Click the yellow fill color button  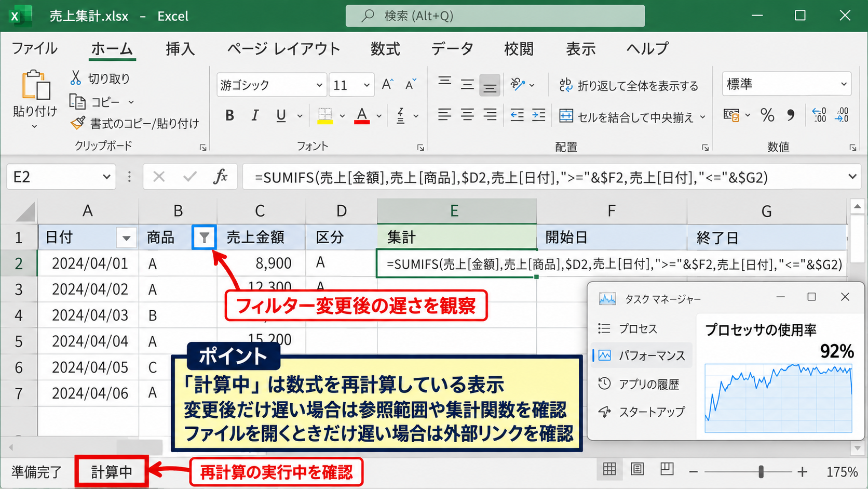[325, 115]
